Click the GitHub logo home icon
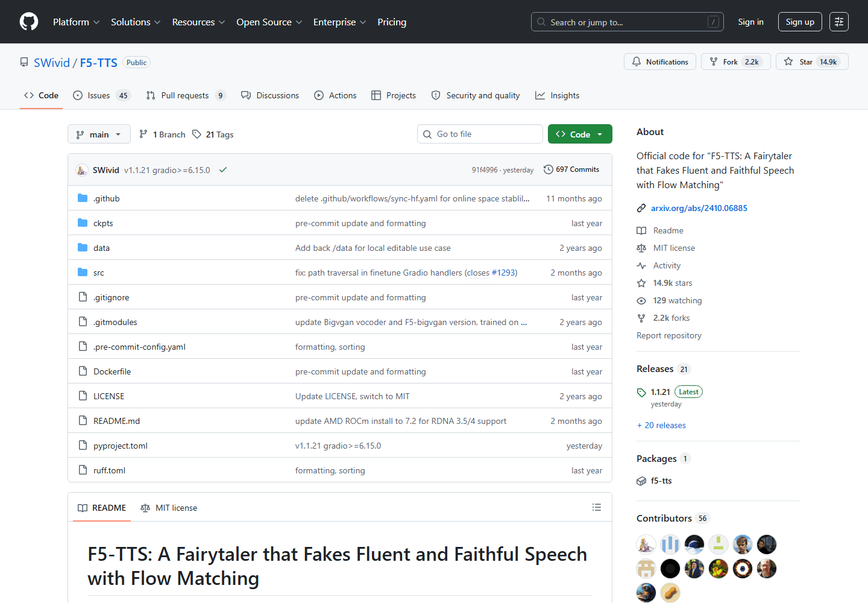Image resolution: width=868 pixels, height=603 pixels. [29, 22]
